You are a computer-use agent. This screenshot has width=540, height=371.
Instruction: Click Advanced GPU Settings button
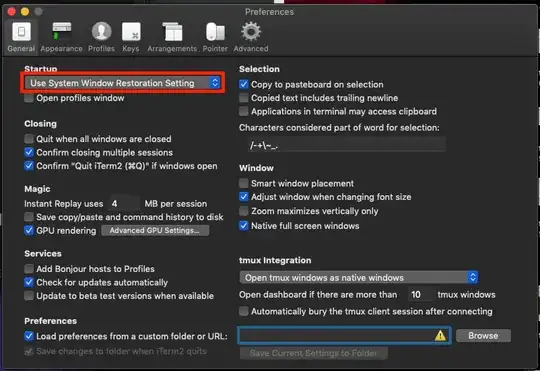[155, 230]
